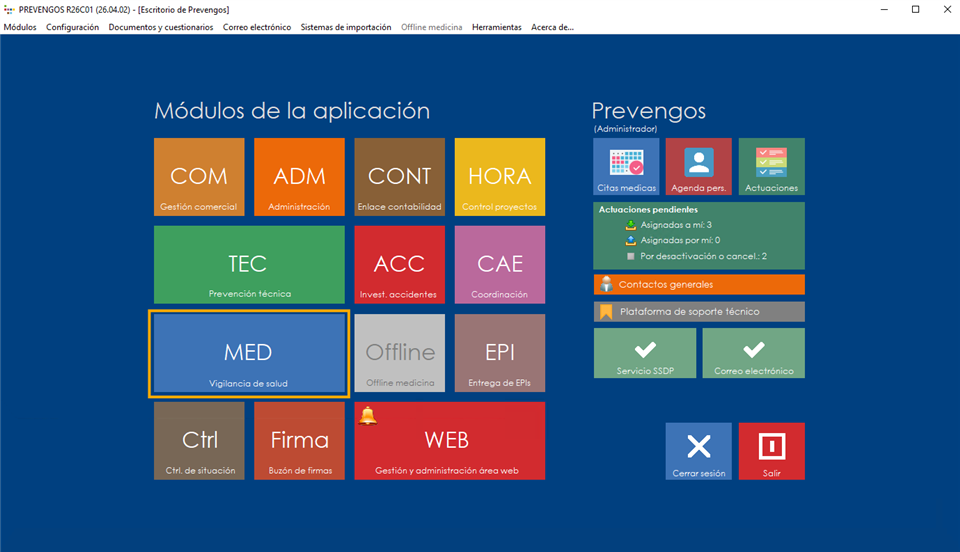960x552 pixels.
Task: Click 'Asignadas a mí: 3' pending item
Action: pos(675,225)
